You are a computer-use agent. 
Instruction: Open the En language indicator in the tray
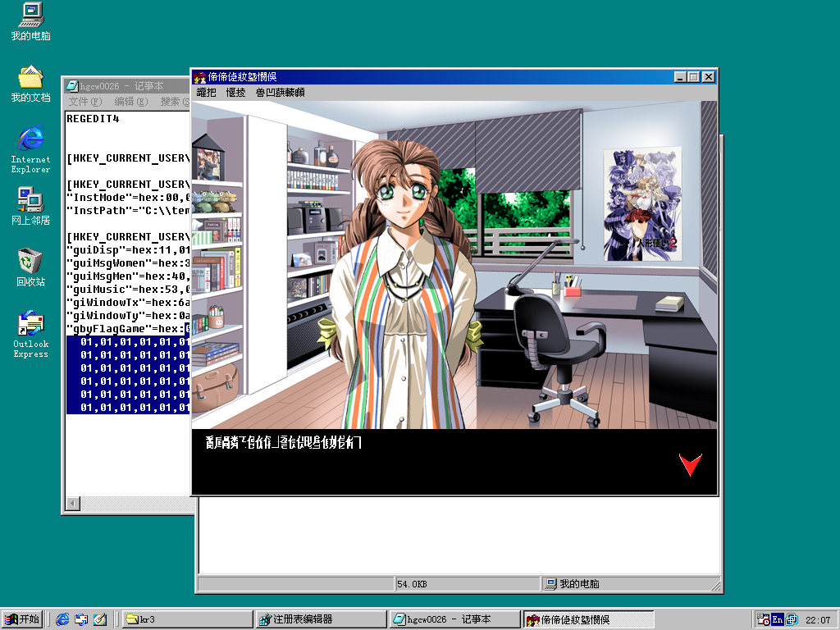(778, 619)
